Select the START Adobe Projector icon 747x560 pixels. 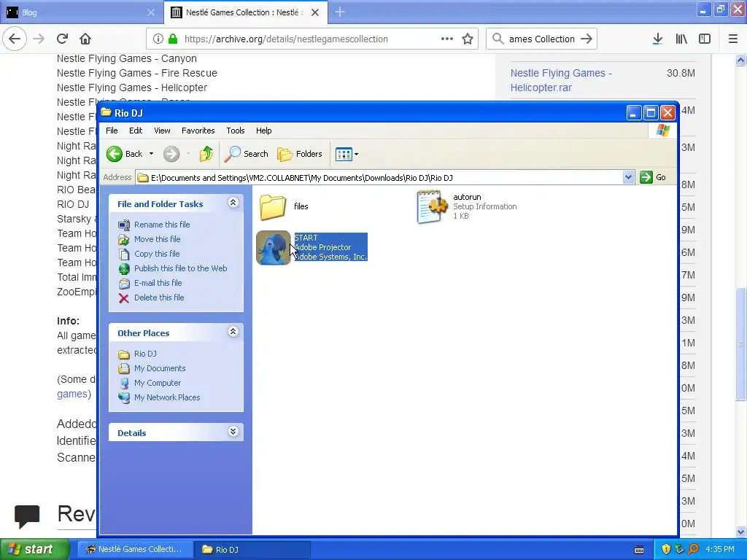pyautogui.click(x=274, y=248)
